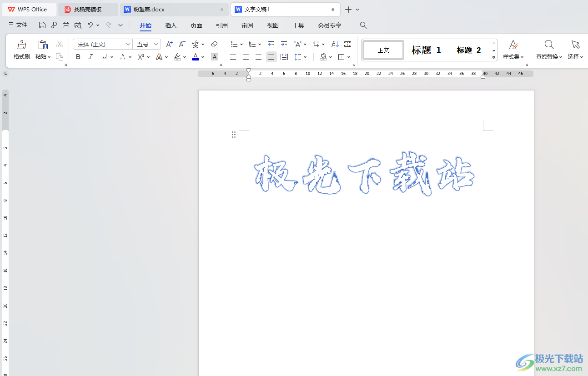Click the bulleted list icon
Image resolution: width=588 pixels, height=376 pixels.
click(234, 44)
